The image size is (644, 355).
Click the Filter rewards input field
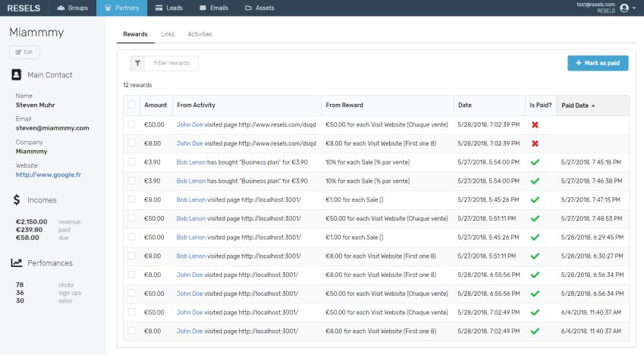(172, 63)
